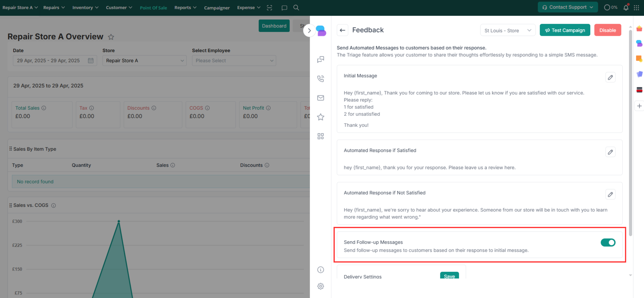Click the star reviews sidebar icon
Image resolution: width=644 pixels, height=298 pixels.
tap(321, 117)
